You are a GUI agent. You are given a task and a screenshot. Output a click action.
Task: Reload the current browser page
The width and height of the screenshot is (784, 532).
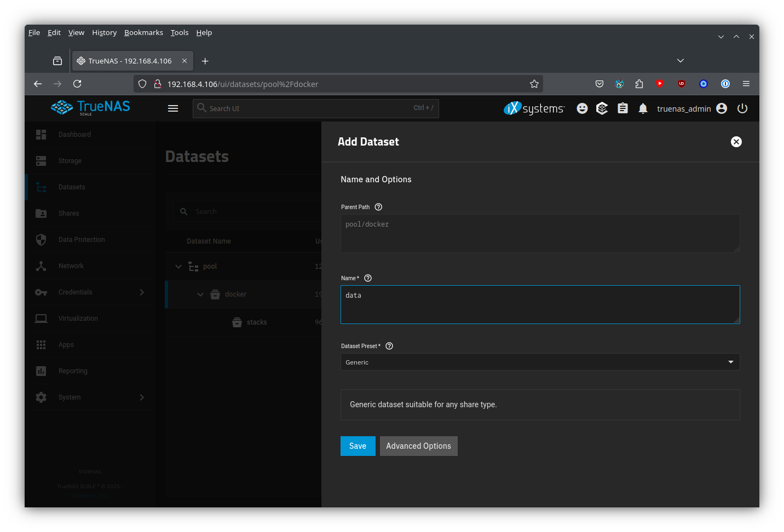[77, 84]
